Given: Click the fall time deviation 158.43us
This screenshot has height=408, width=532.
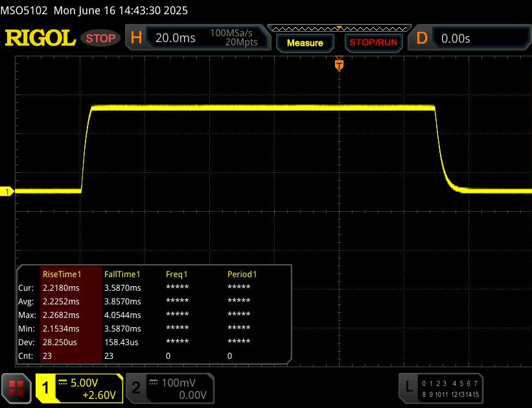Looking at the screenshot, I should [121, 342].
